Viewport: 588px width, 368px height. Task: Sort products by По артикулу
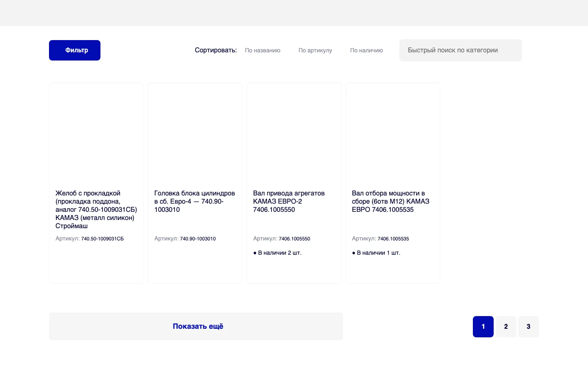(315, 50)
